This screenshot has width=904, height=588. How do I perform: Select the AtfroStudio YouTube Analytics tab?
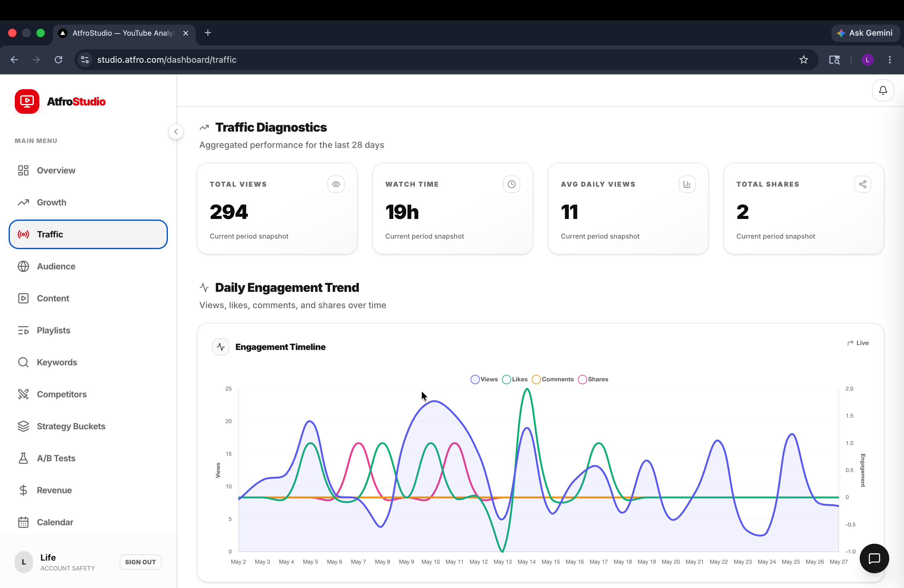(x=124, y=33)
